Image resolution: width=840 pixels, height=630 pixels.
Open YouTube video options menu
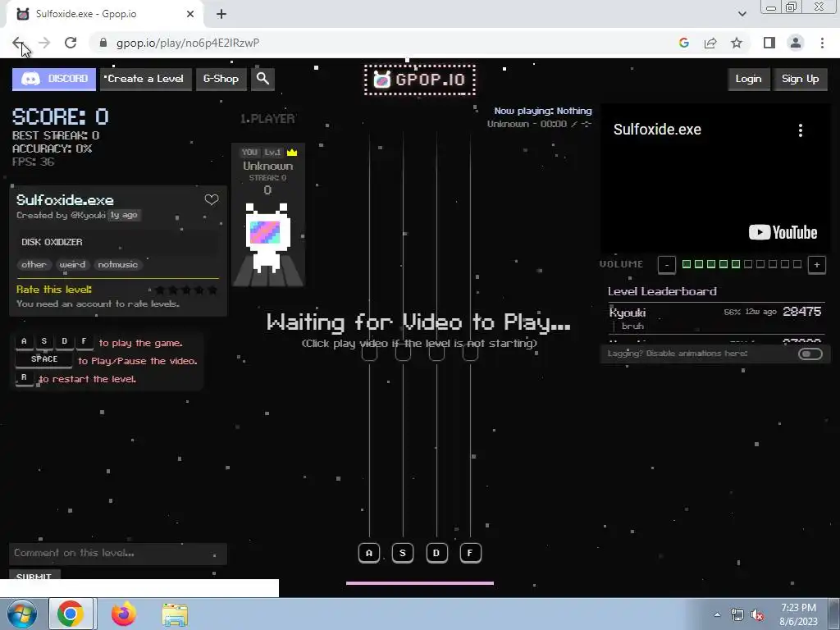tap(801, 130)
